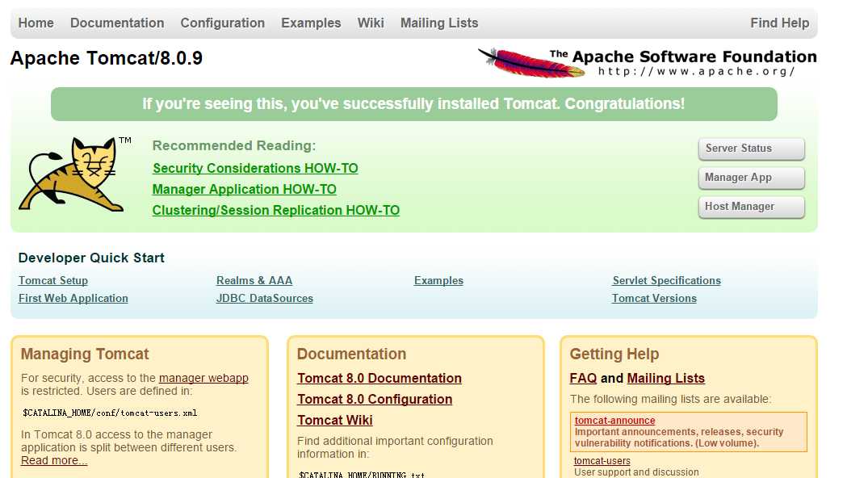The width and height of the screenshot is (868, 478).
Task: Click the Apache feather logo
Action: coord(532,62)
